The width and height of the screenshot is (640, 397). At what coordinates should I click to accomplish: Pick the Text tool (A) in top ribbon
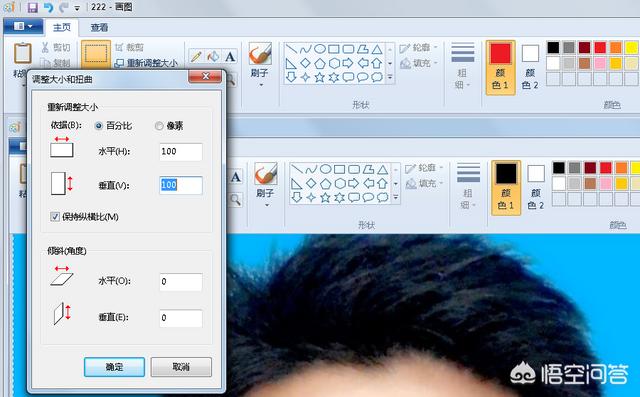click(x=230, y=56)
